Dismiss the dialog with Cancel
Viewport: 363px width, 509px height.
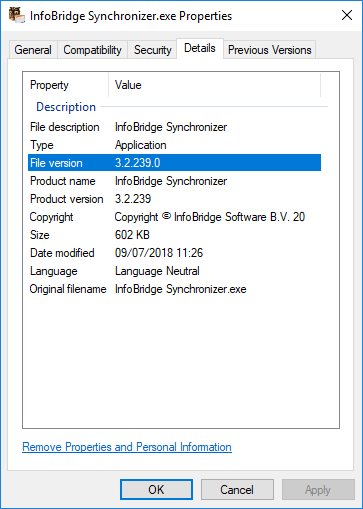[x=237, y=490]
